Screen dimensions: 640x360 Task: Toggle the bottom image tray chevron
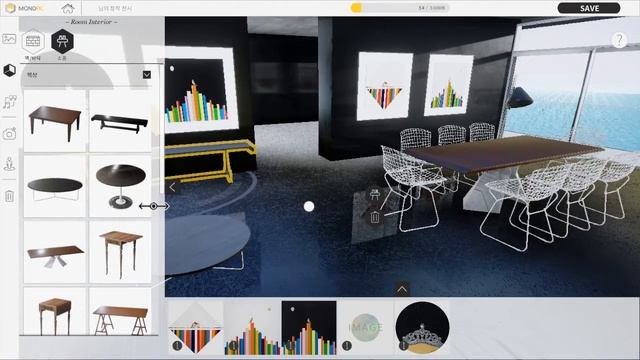pyautogui.click(x=402, y=289)
